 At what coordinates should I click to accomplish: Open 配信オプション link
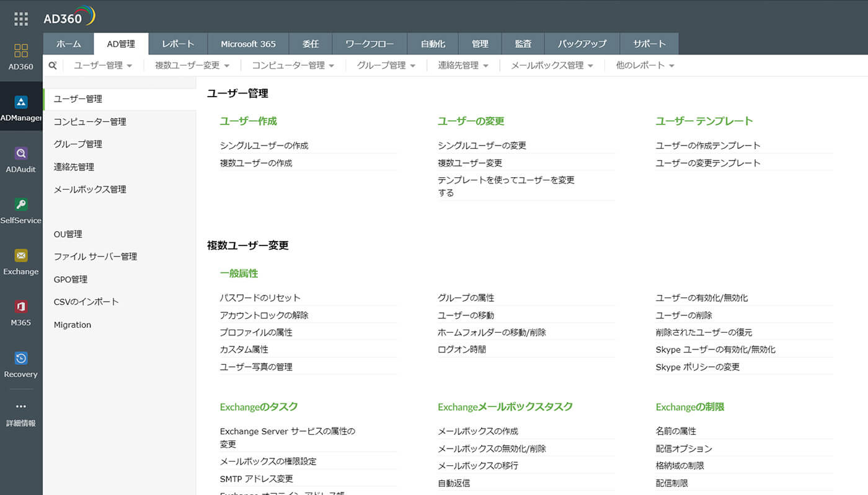point(684,449)
